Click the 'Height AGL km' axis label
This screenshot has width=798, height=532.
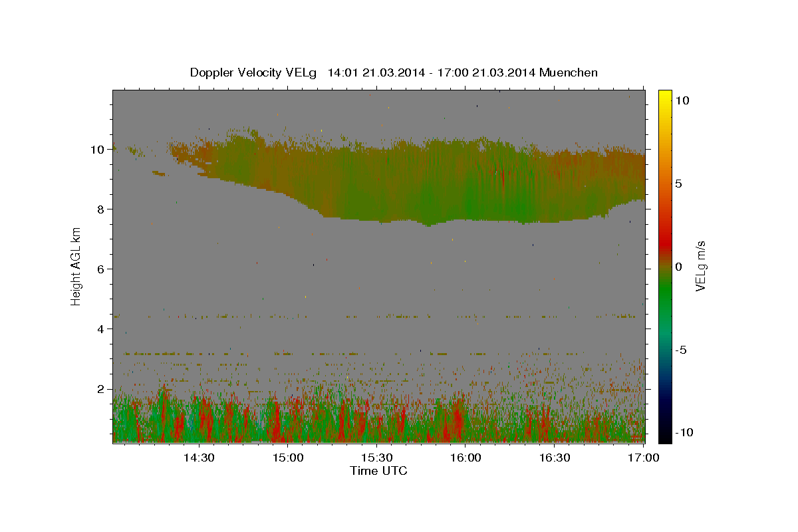(x=76, y=266)
